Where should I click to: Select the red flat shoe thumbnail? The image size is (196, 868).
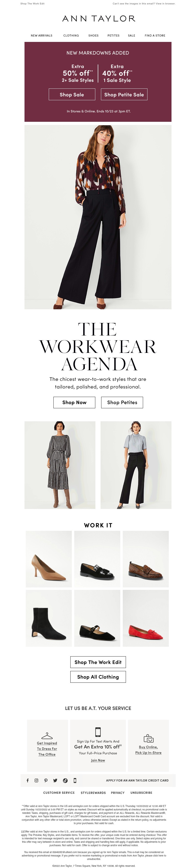point(146,618)
